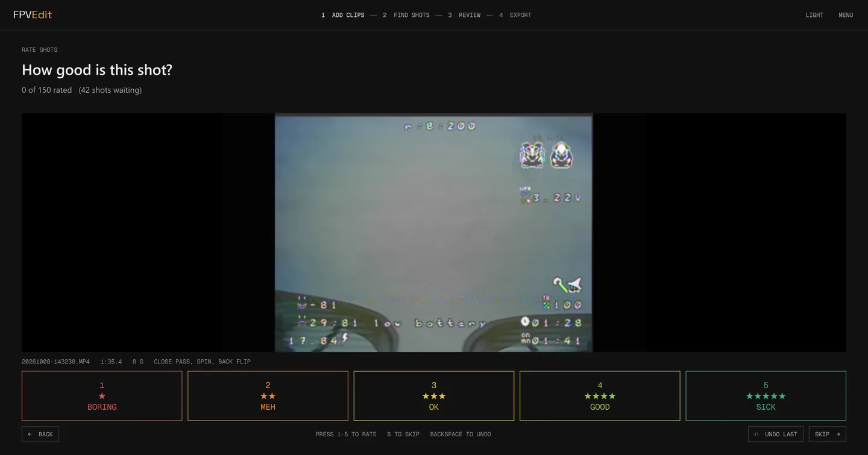Click the '0 of 150 rated' counter
868x455 pixels.
tap(46, 90)
